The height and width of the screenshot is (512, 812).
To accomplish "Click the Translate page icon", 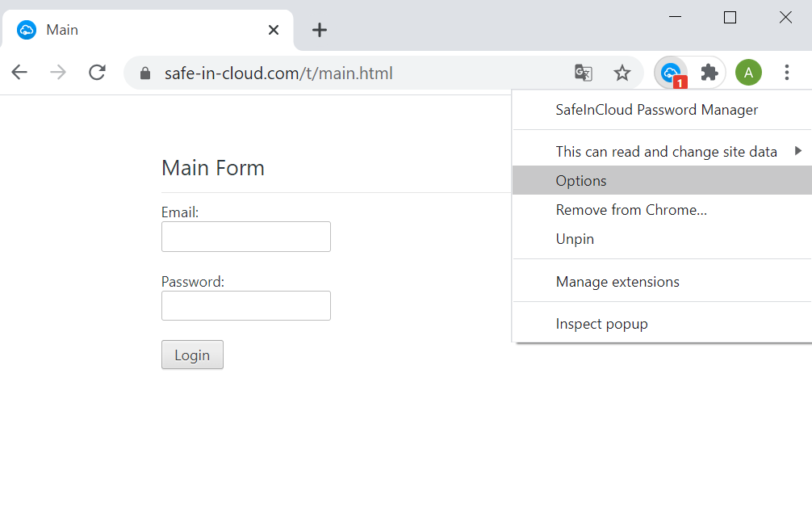I will tap(583, 73).
